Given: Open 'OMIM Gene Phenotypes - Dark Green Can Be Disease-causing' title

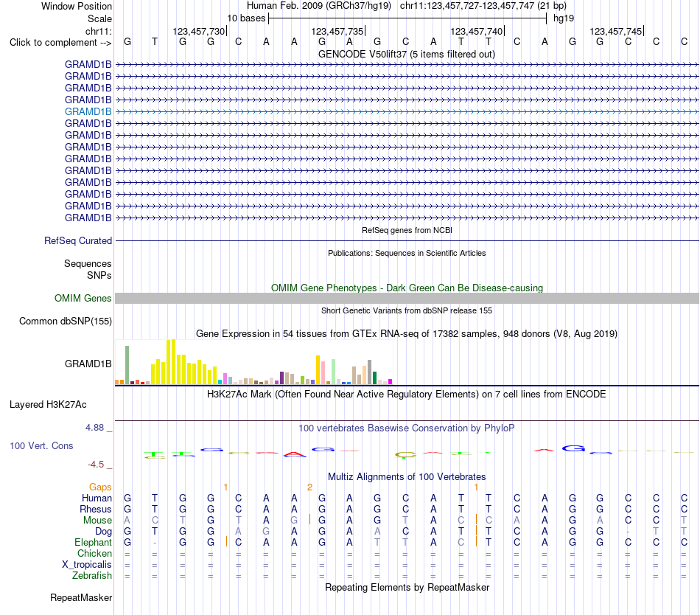Looking at the screenshot, I should pyautogui.click(x=407, y=288).
